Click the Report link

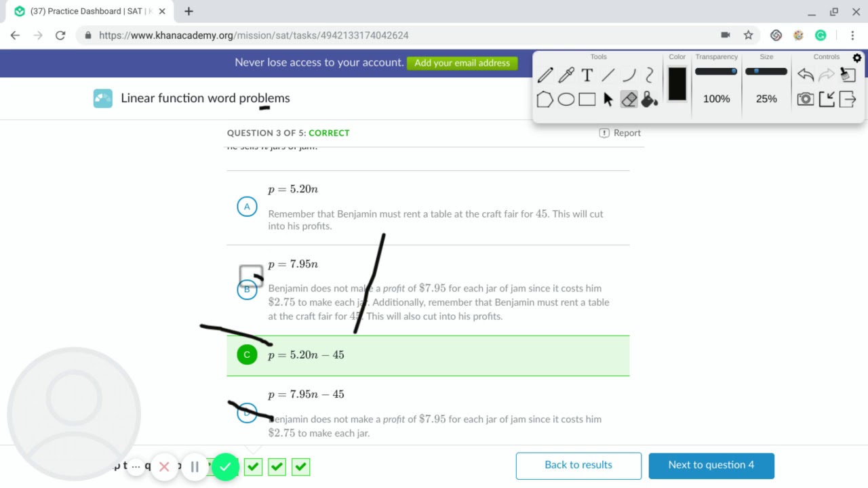pyautogui.click(x=620, y=133)
